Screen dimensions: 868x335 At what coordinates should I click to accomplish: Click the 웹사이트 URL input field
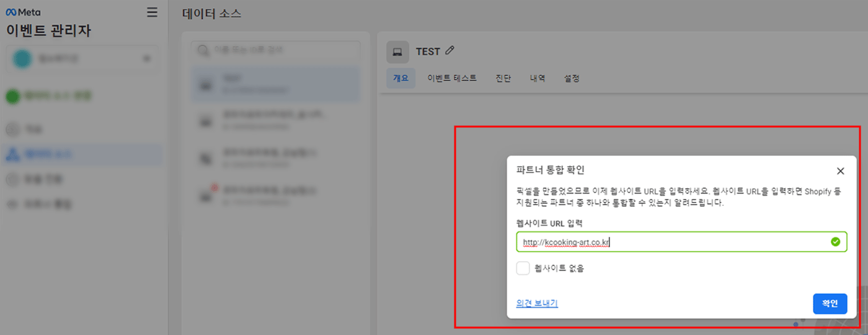tap(681, 242)
